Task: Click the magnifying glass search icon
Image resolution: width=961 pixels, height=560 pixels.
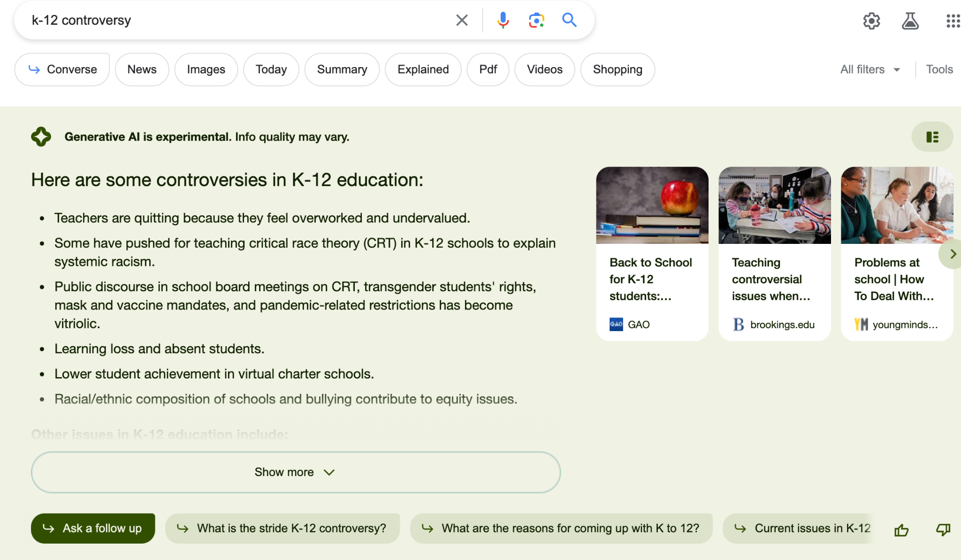Action: pyautogui.click(x=569, y=20)
